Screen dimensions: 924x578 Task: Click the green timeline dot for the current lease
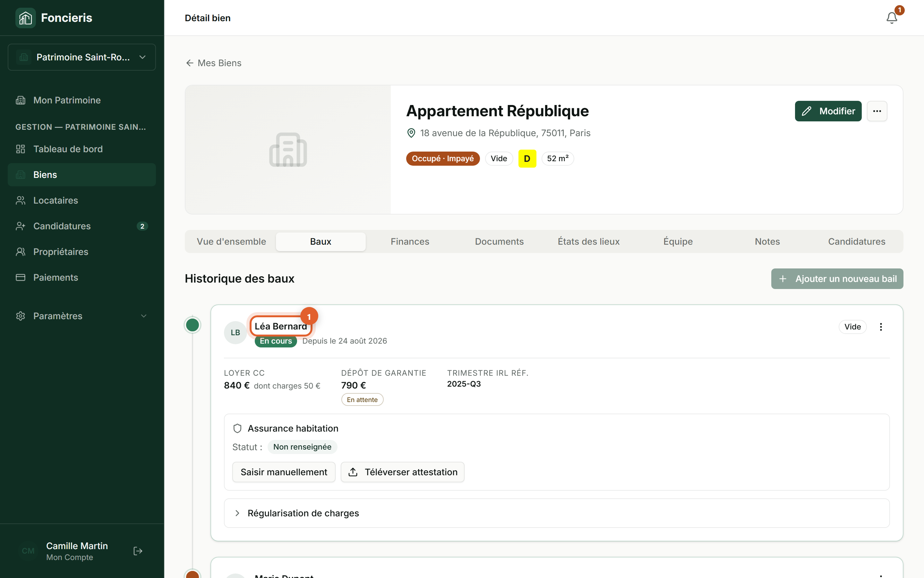point(193,325)
